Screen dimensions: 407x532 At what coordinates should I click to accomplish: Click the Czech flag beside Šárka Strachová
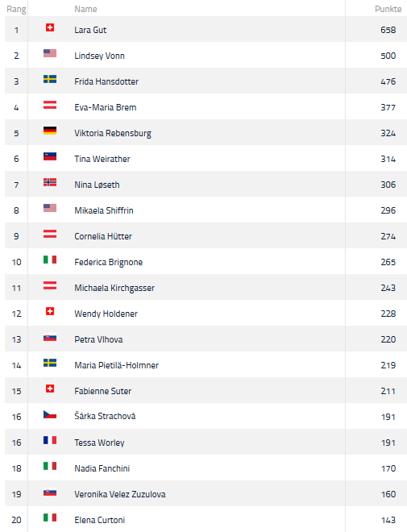point(50,414)
